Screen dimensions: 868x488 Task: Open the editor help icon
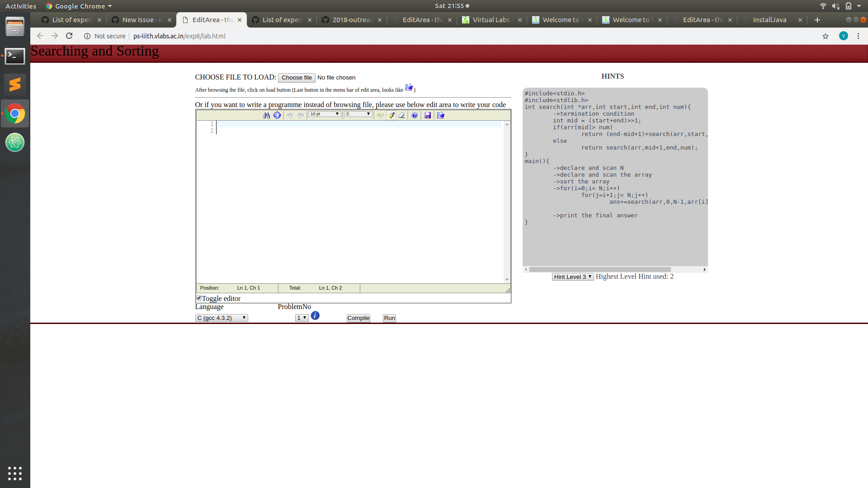coord(415,115)
